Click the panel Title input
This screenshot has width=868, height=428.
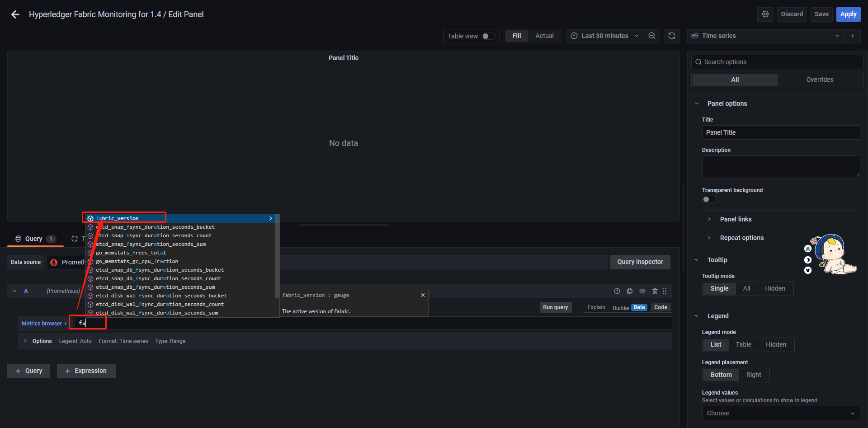pos(781,132)
